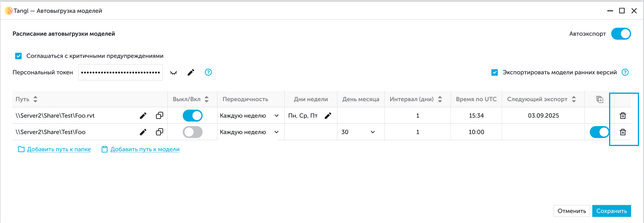
Task: Enable schedule toggle for Foo folder row
Action: tap(192, 132)
